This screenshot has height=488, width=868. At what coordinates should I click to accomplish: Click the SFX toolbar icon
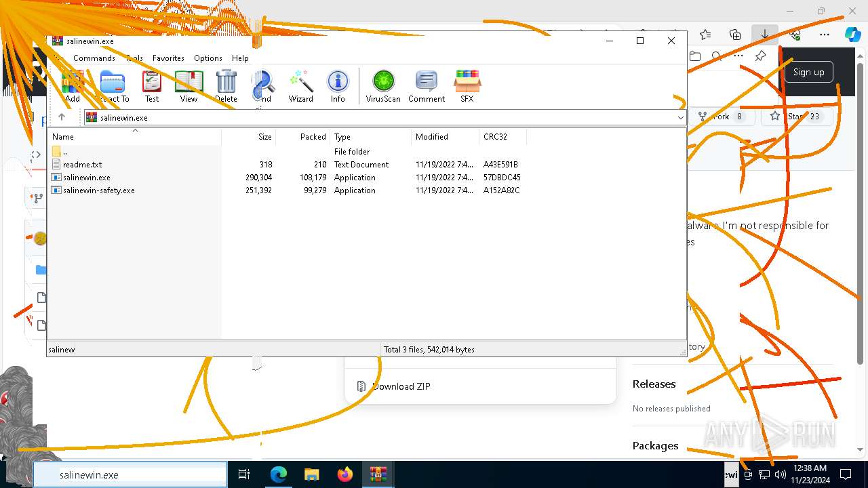coord(467,86)
